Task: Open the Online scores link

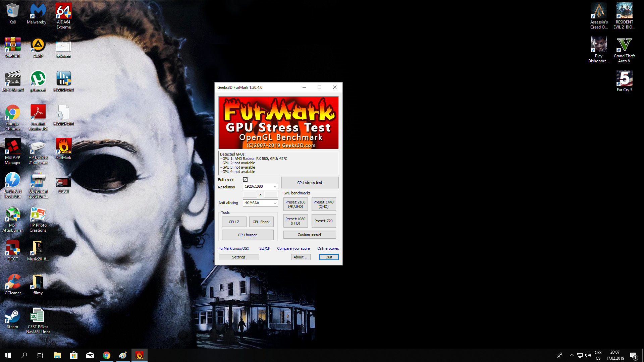Action: pos(328,248)
